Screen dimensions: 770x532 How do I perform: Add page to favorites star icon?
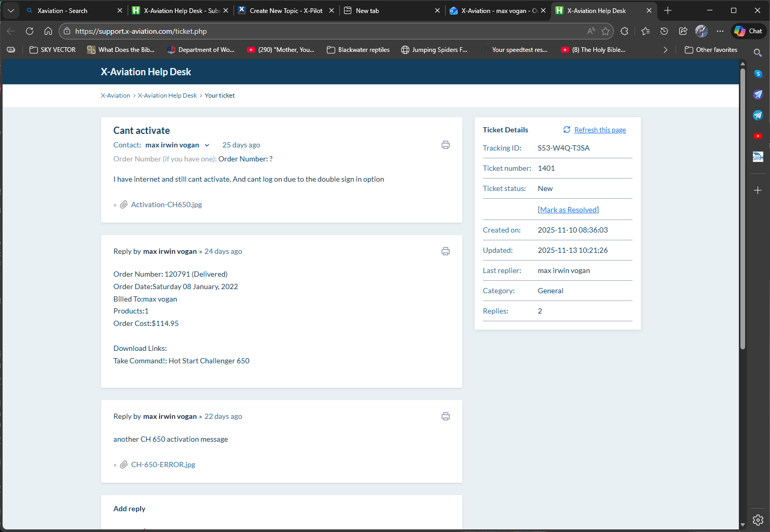click(605, 31)
